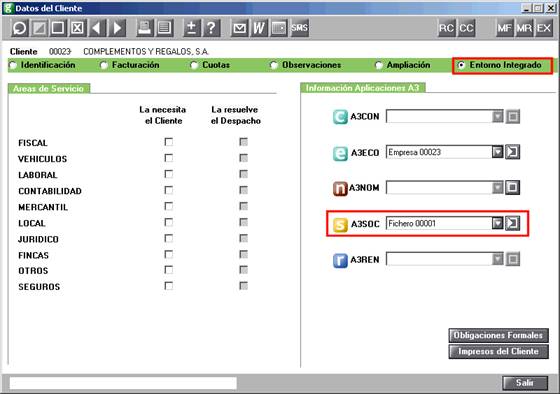Click the printer toolbar icon
The width and height of the screenshot is (560, 394).
145,28
